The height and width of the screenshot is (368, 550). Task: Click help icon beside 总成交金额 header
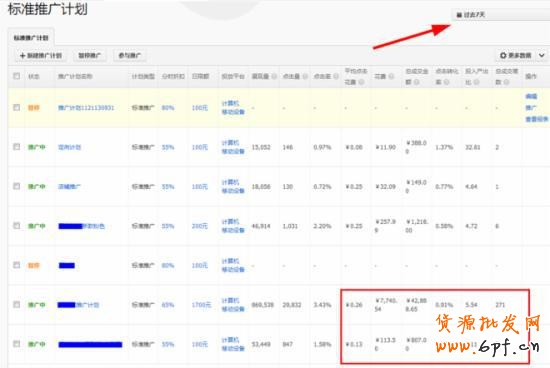416,82
